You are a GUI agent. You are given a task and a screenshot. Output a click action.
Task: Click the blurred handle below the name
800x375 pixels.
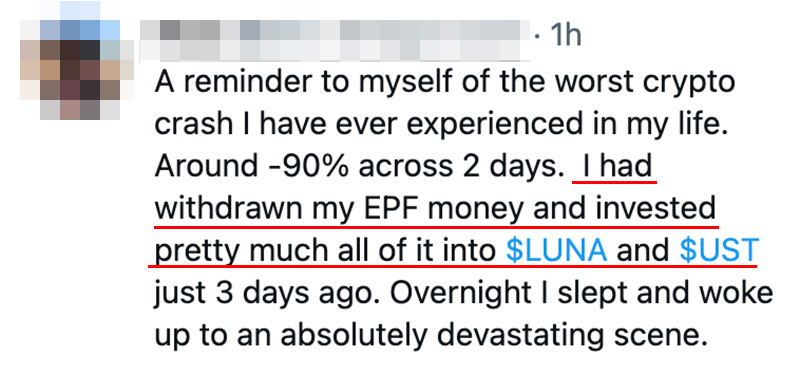(x=335, y=51)
